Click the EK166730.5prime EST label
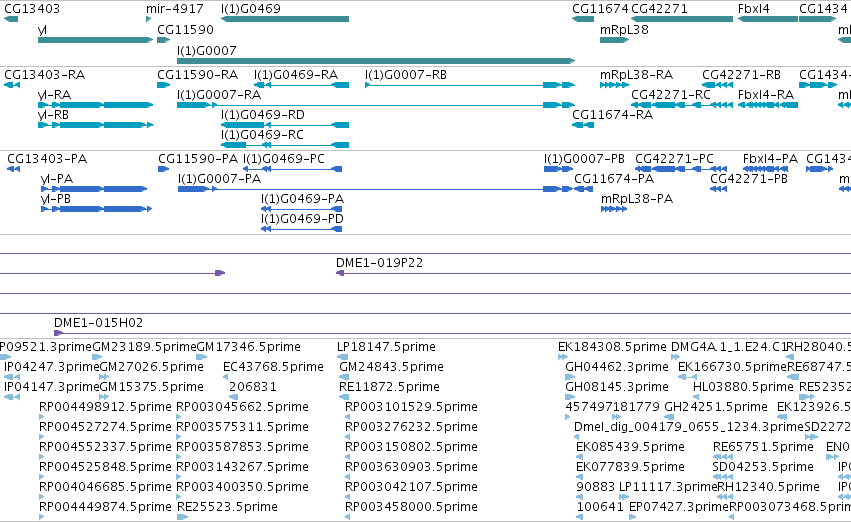This screenshot has height=522, width=851. pos(732,367)
